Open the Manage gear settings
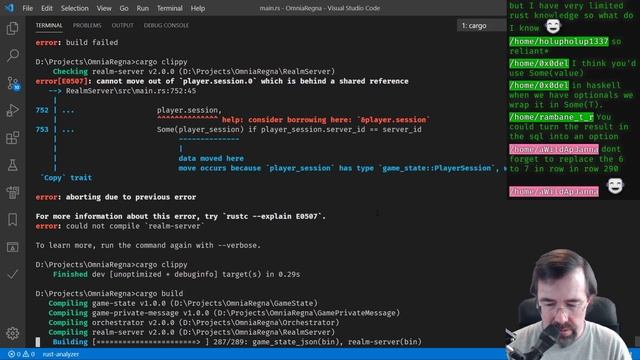The image size is (640, 360). 13,333
